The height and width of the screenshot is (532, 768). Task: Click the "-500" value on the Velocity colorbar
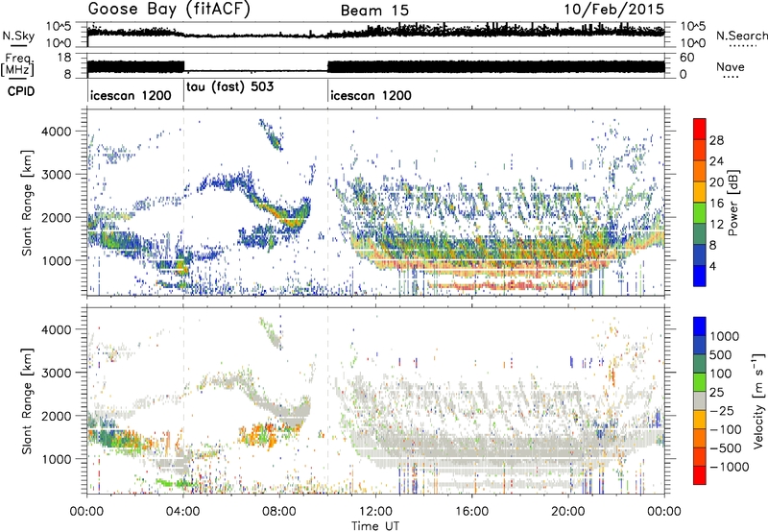click(x=726, y=448)
